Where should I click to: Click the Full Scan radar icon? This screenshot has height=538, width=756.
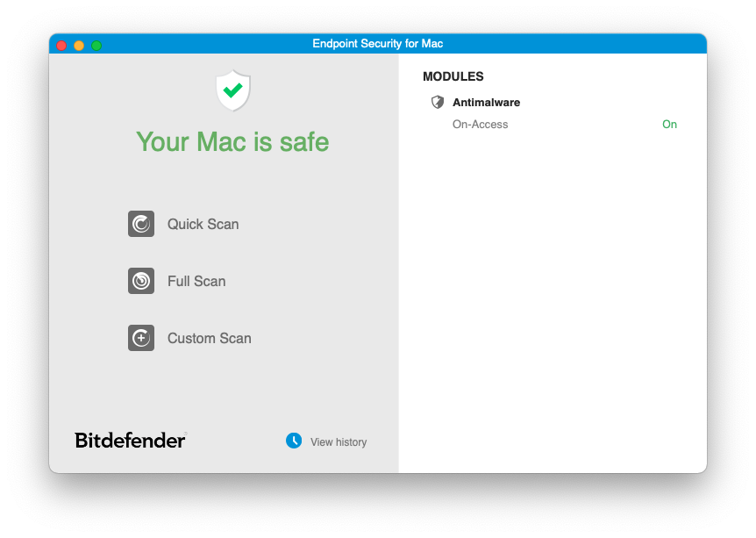tap(141, 281)
